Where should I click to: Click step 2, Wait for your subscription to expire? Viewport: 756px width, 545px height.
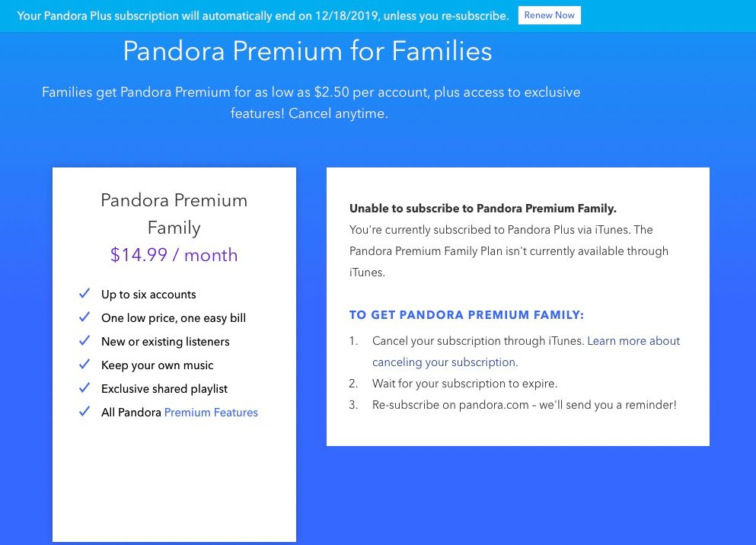pyautogui.click(x=464, y=384)
